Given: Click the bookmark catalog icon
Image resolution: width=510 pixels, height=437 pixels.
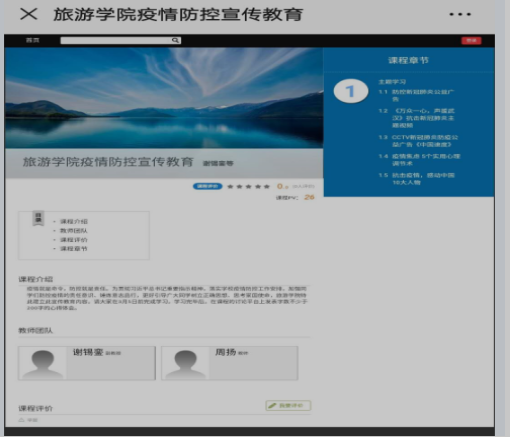Looking at the screenshot, I should click(38, 218).
